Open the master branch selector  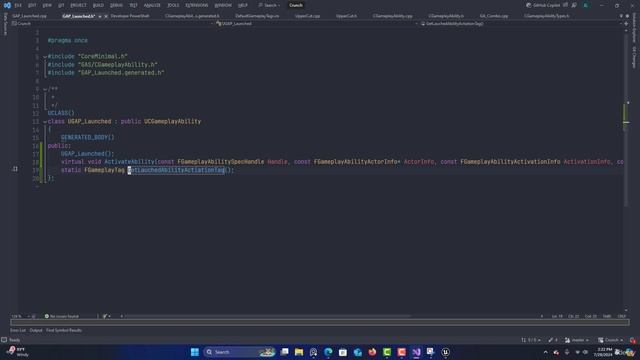(577, 340)
